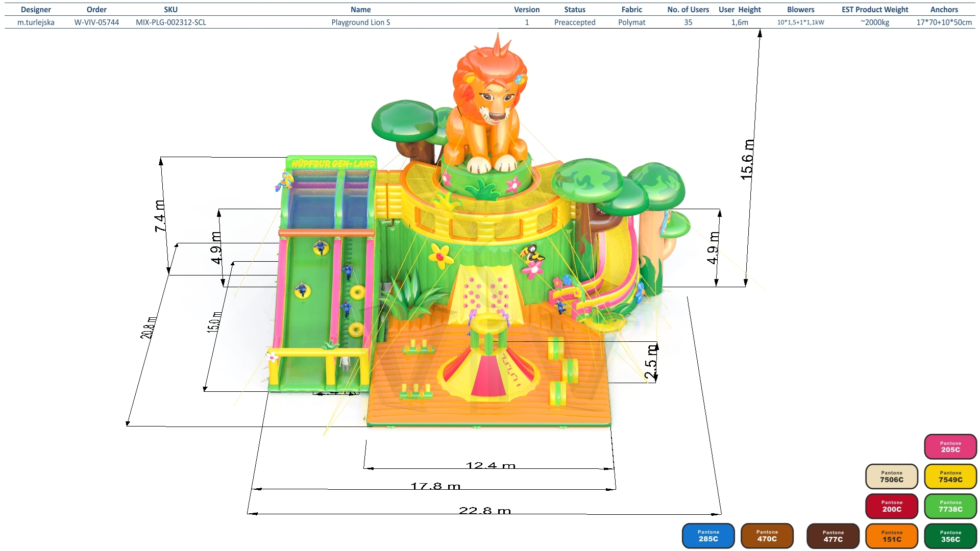Screen dimensions: 980x551
Task: Click the Status column header
Action: coord(575,10)
